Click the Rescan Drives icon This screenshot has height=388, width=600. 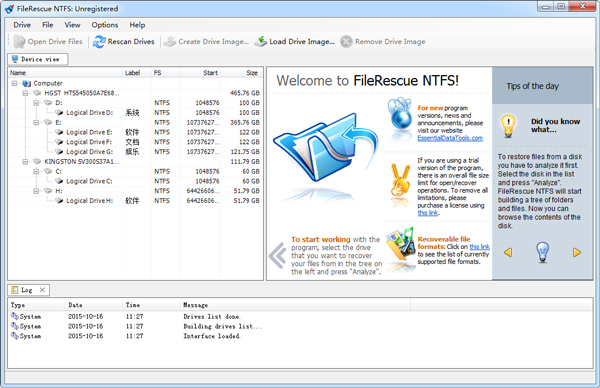tap(99, 42)
